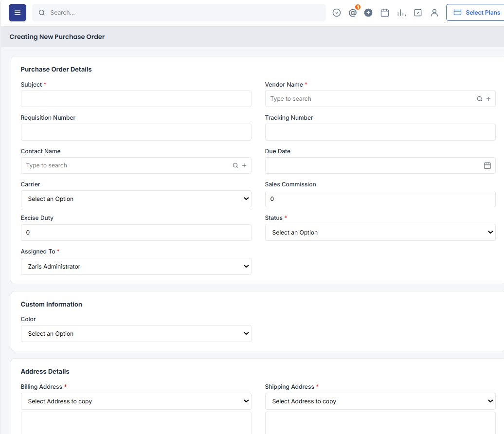Click the Excise Duty field
Image resolution: width=504 pixels, height=434 pixels.
point(136,233)
